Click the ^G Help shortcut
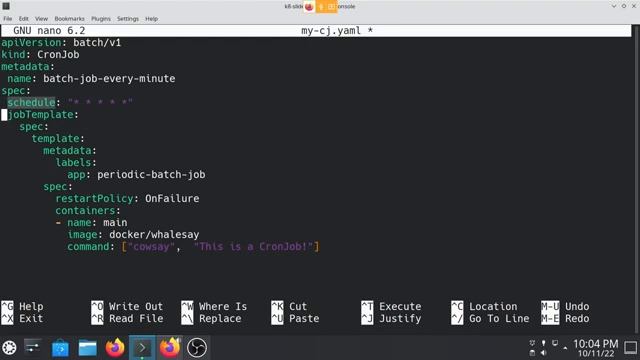 (22, 307)
